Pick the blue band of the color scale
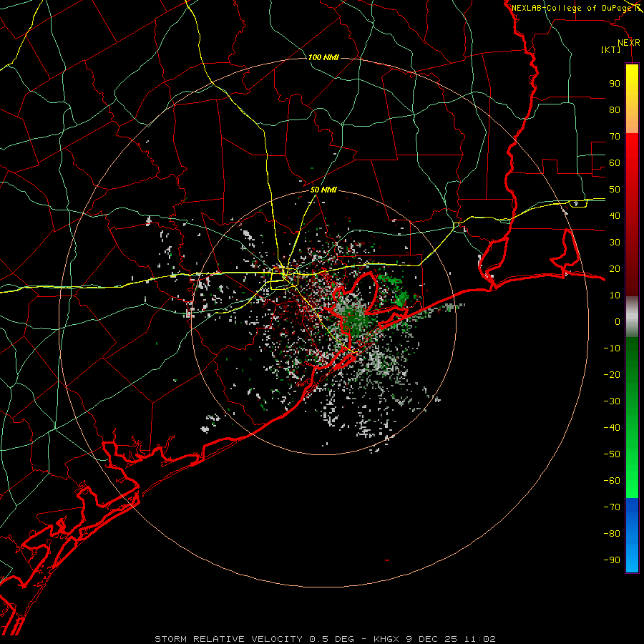This screenshot has height=644, width=644. [632, 535]
